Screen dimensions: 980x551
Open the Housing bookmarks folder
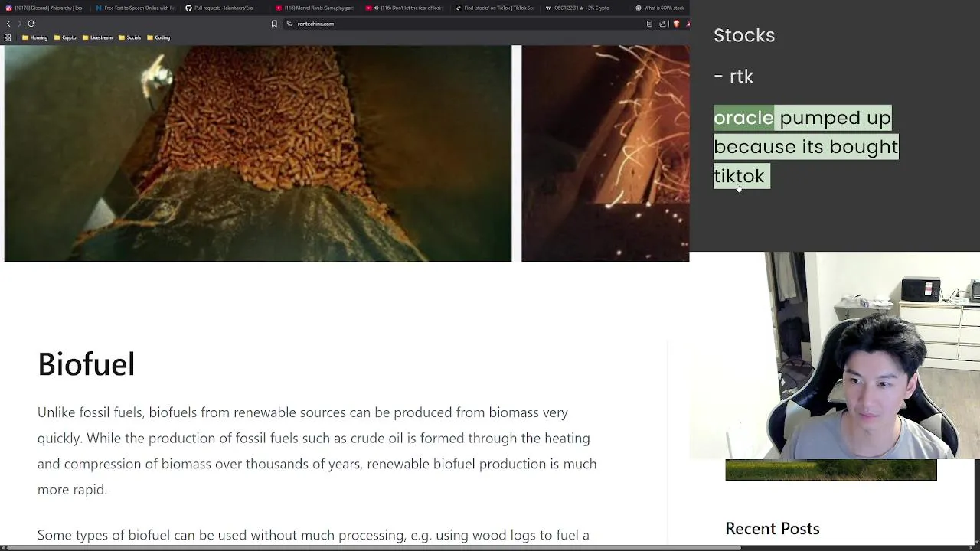coord(34,37)
